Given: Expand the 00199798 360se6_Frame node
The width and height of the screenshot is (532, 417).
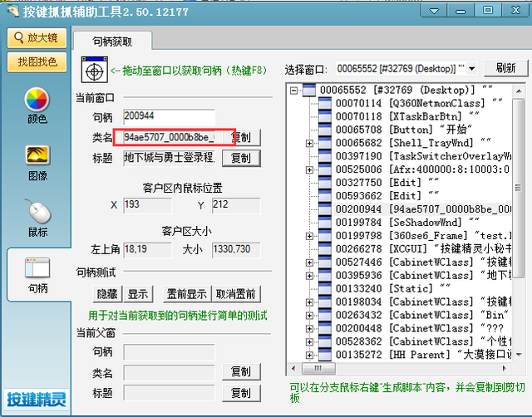Looking at the screenshot, I should click(309, 236).
